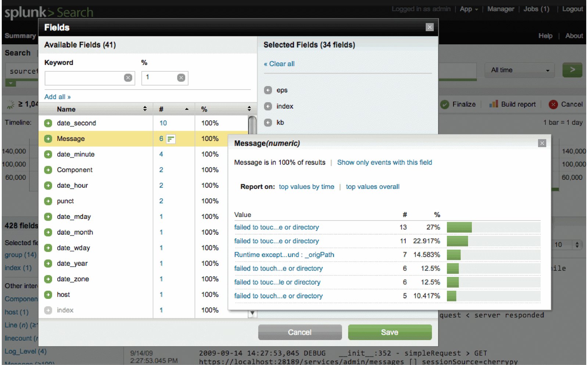
Task: Add the date_month field with its plus icon
Action: pyautogui.click(x=48, y=232)
